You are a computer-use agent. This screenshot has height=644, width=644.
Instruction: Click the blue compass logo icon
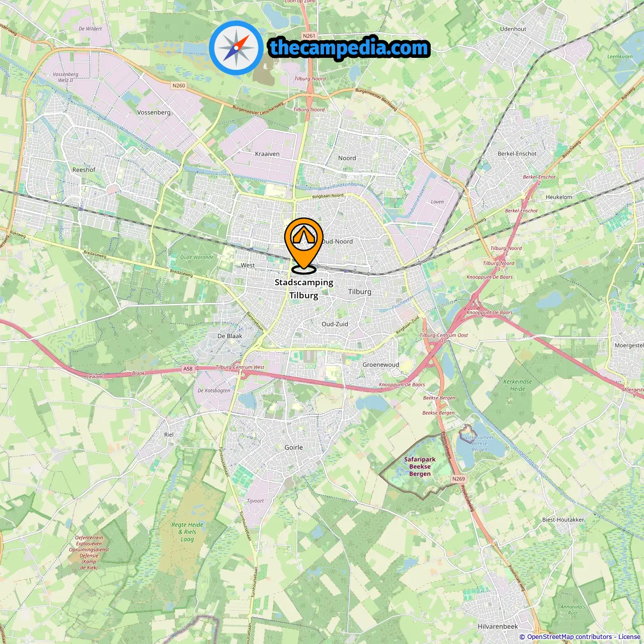[236, 48]
